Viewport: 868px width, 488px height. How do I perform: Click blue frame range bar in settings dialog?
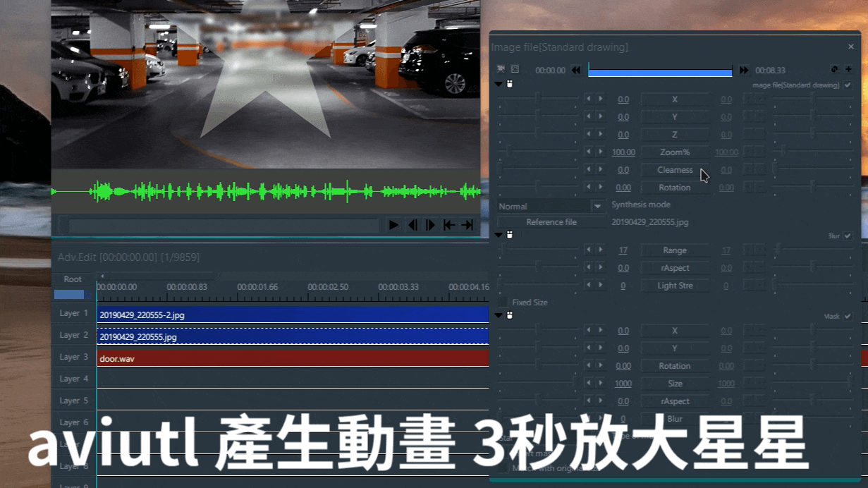(x=660, y=71)
